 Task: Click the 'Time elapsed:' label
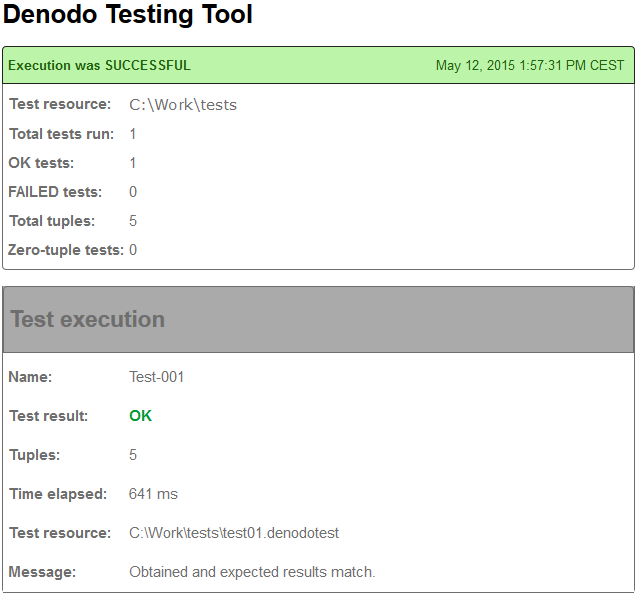click(x=58, y=494)
